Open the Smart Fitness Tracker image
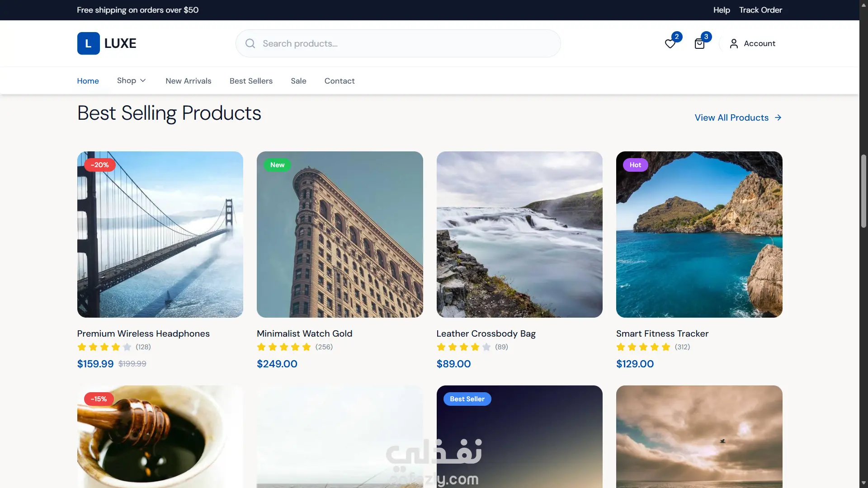 coord(699,235)
